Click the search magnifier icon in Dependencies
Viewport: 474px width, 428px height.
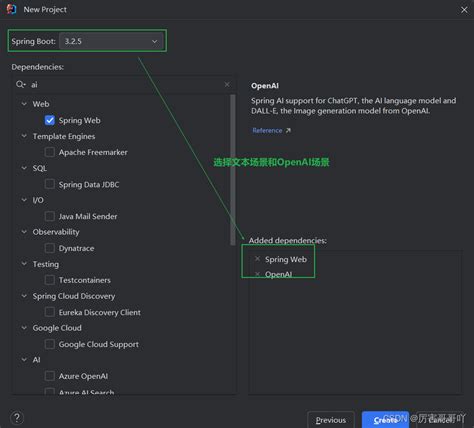[x=21, y=84]
